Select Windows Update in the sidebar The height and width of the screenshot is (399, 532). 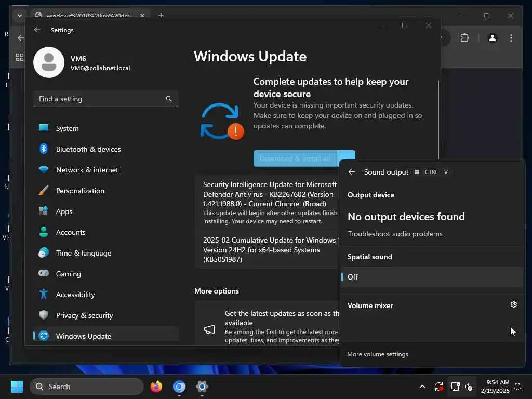coord(106,336)
